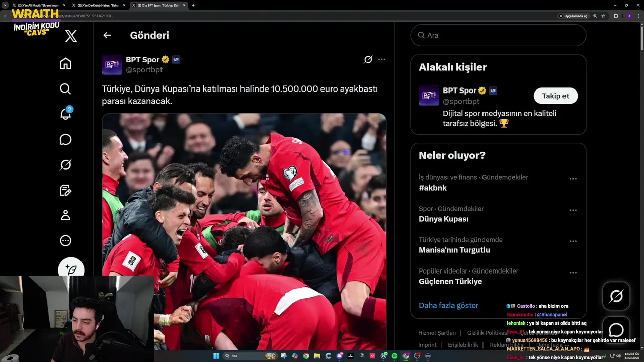Open the Hizmet Şartları footer link
The height and width of the screenshot is (362, 644).
coord(437,333)
